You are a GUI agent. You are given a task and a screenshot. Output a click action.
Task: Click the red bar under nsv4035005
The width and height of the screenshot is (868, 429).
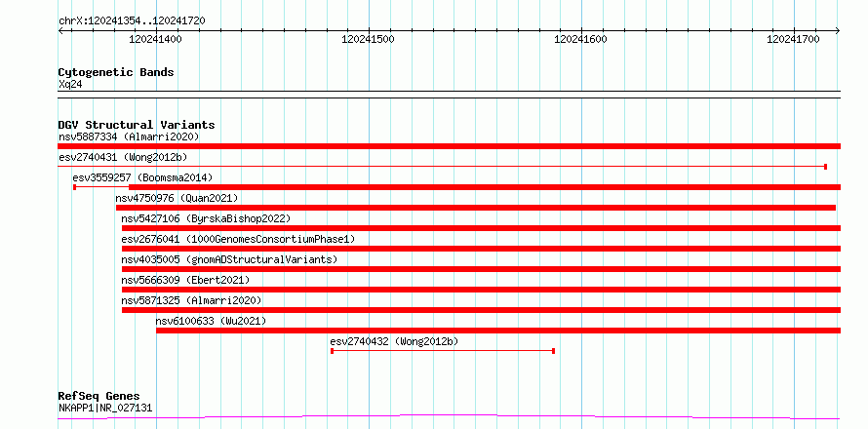[481, 269]
